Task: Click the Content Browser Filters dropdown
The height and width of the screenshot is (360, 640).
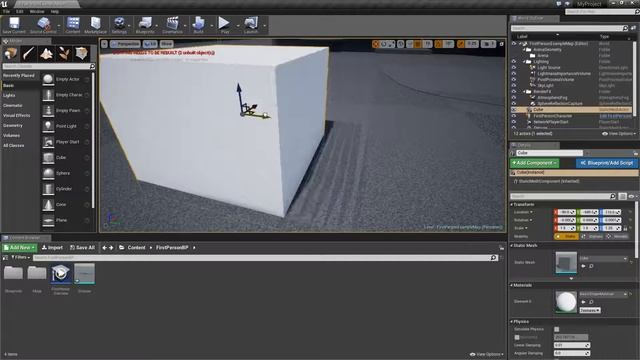Action: (x=20, y=258)
